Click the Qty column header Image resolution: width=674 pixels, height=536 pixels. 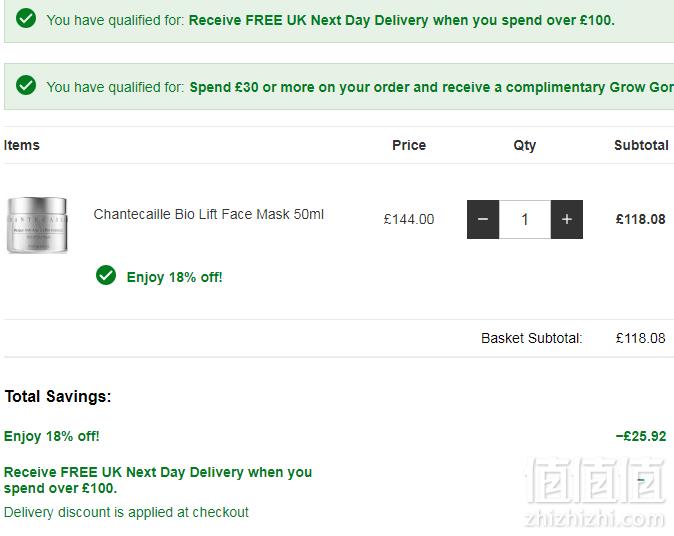tap(524, 146)
